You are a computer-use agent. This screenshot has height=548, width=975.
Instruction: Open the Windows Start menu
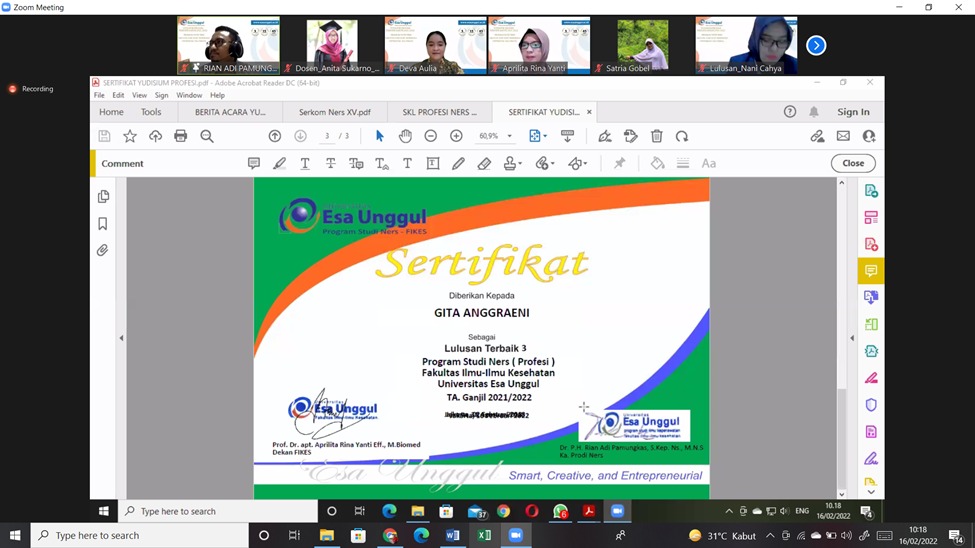(x=15, y=536)
